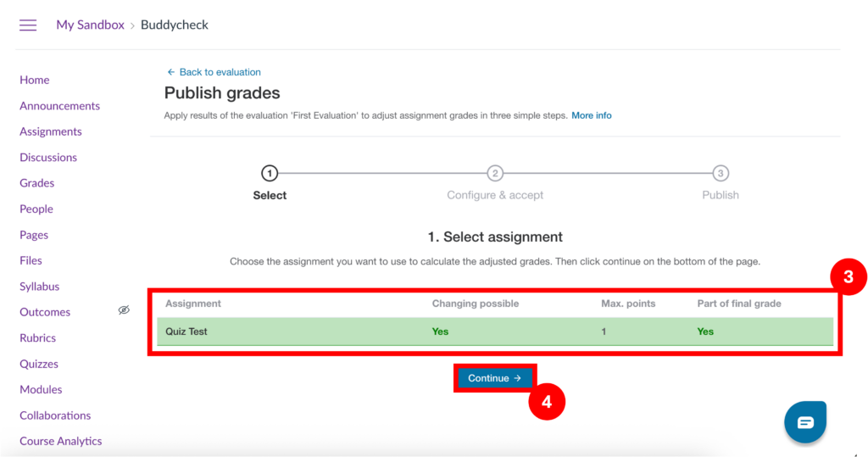Screen dimensions: 868x457
Task: Toggle the Outcomes visibility eye icon
Action: point(124,311)
